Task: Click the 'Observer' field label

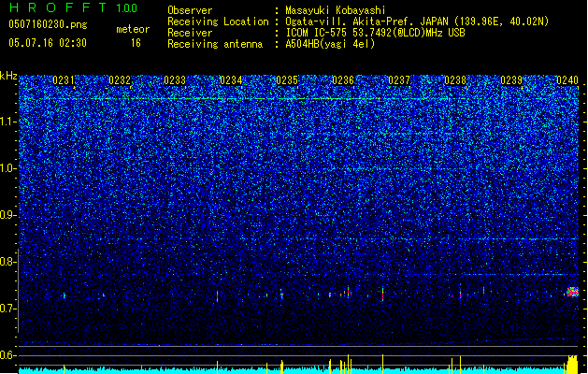Action: click(x=190, y=10)
